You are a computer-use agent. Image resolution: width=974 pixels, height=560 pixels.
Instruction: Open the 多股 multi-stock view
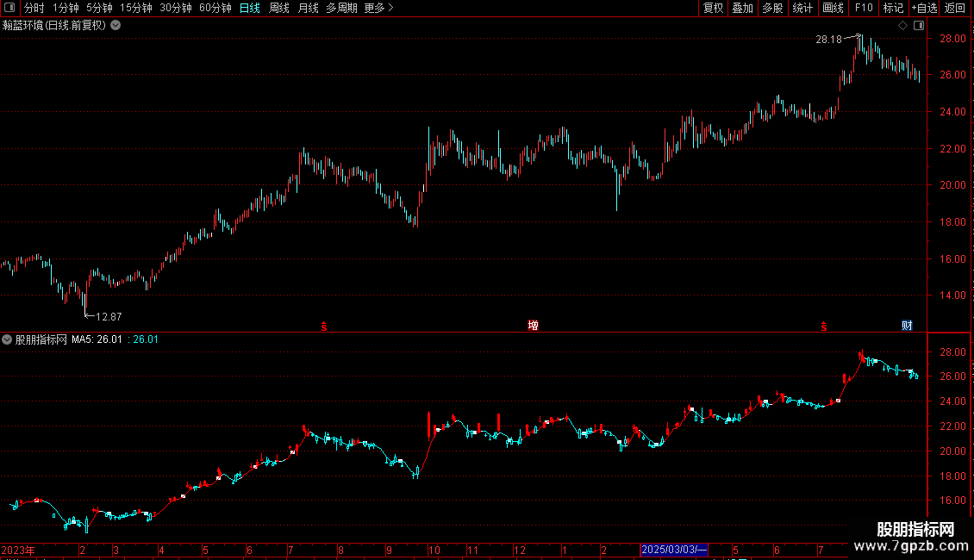click(x=772, y=8)
